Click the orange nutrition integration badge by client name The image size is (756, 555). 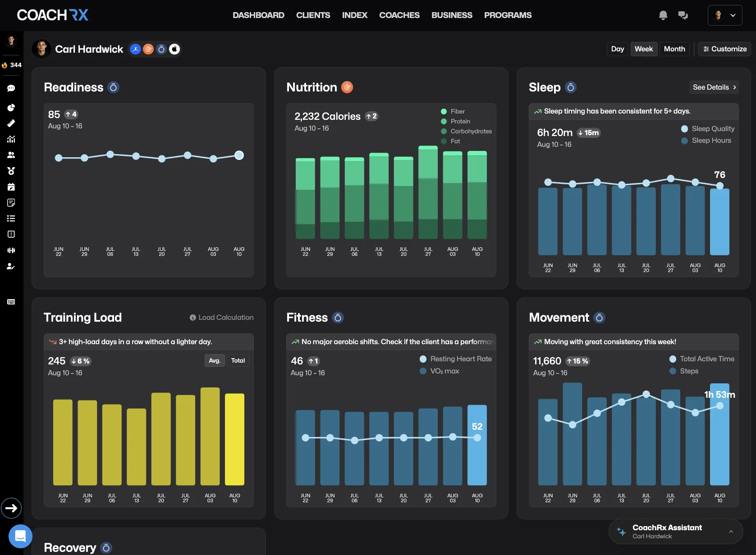point(148,49)
